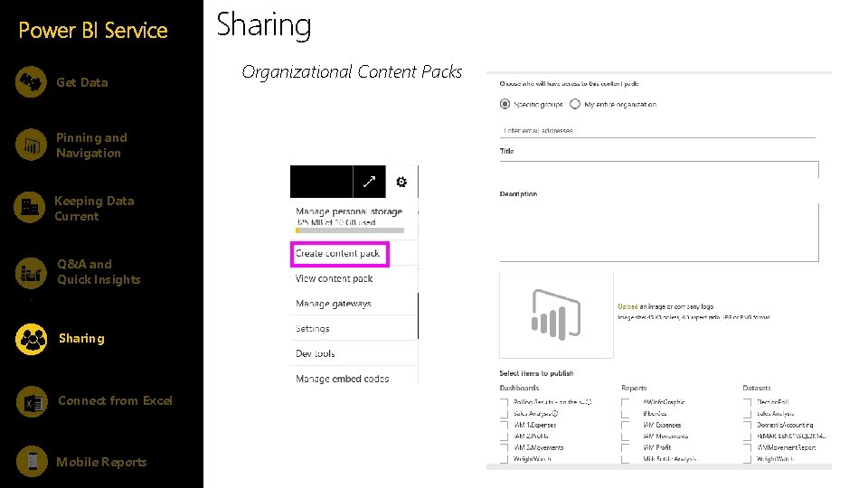The image size is (868, 488).
Task: Check the WeightWatch dataset checkbox
Action: [748, 459]
